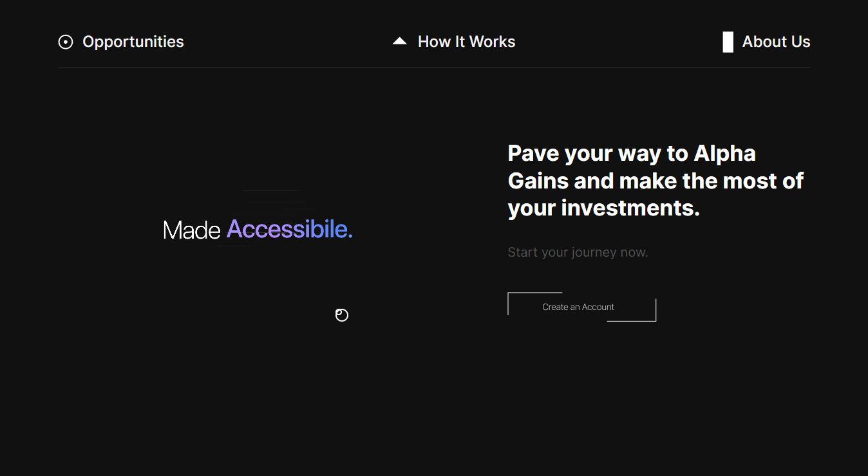The image size is (868, 476).
Task: Click the gradient purple "Accessibile." text
Action: coord(289,229)
